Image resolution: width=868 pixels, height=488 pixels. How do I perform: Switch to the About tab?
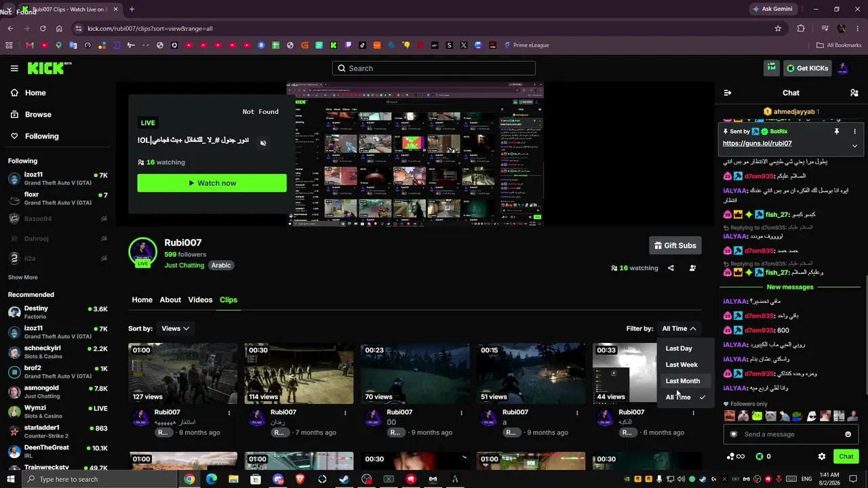point(170,300)
